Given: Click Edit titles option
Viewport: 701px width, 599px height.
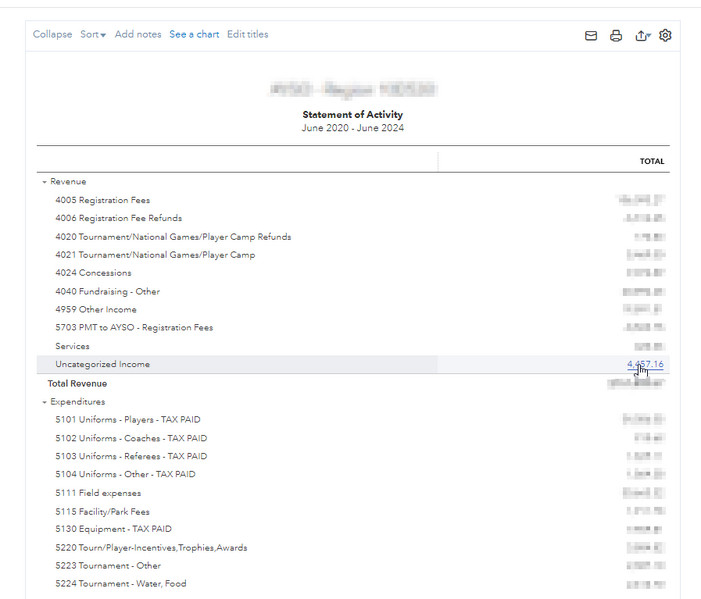Looking at the screenshot, I should tap(247, 35).
